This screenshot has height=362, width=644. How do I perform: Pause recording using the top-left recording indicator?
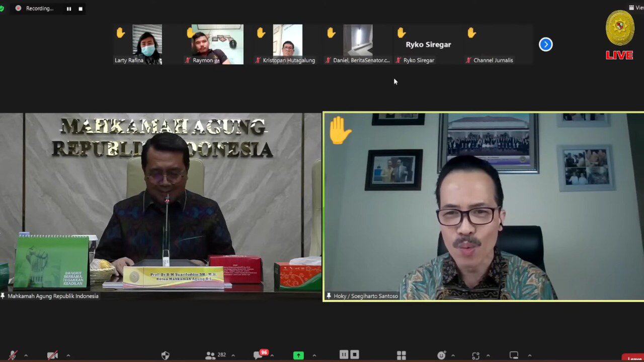tap(68, 8)
